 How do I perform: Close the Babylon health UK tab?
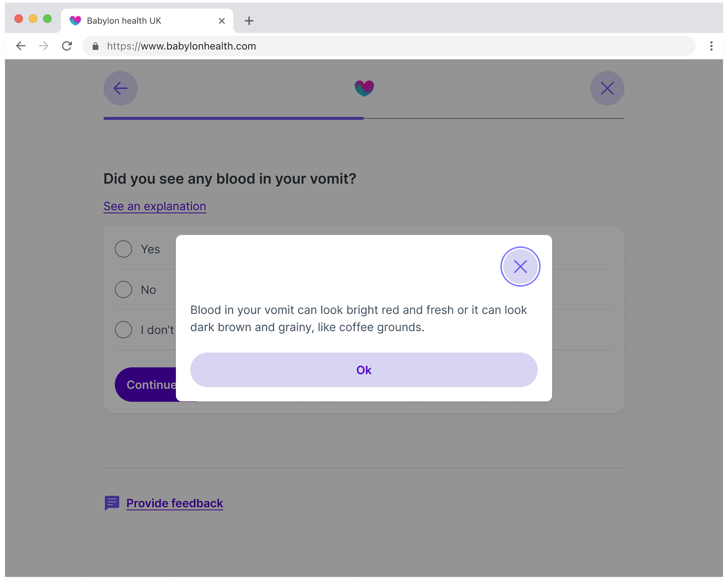pos(221,21)
